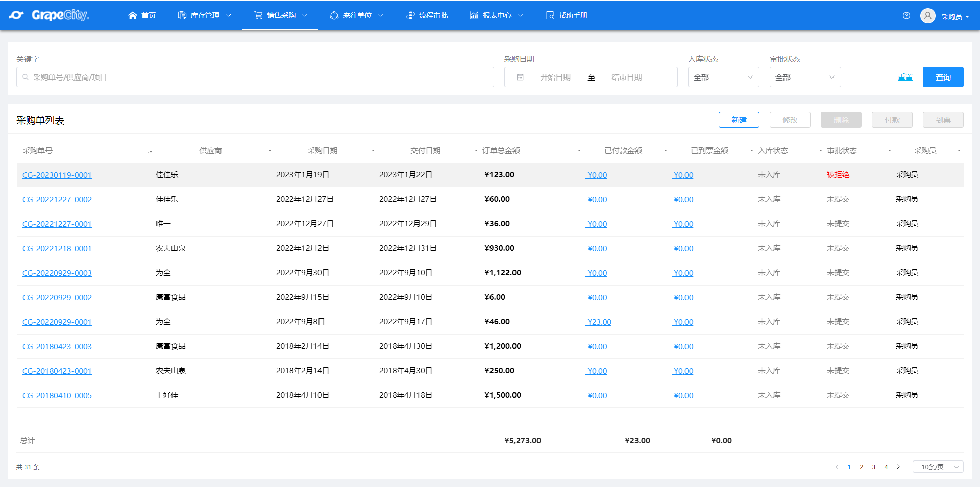Go to previous page arrow
980x487 pixels.
coord(837,467)
